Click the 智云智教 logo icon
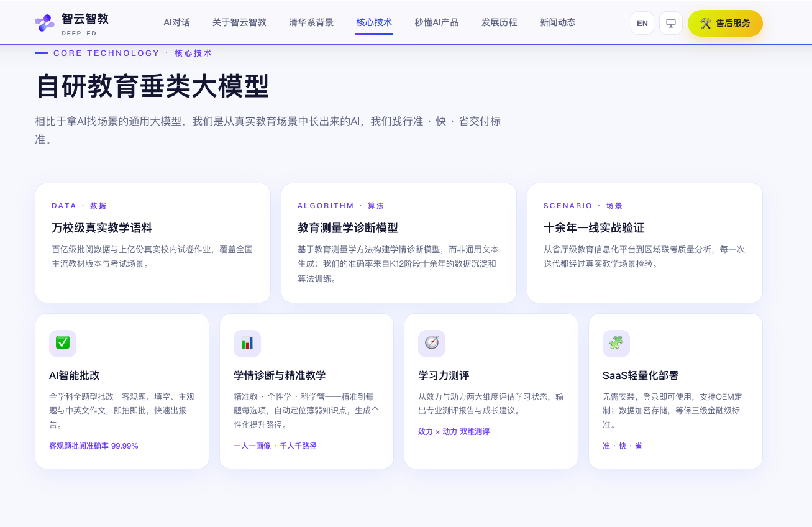812x527 pixels. coord(45,23)
